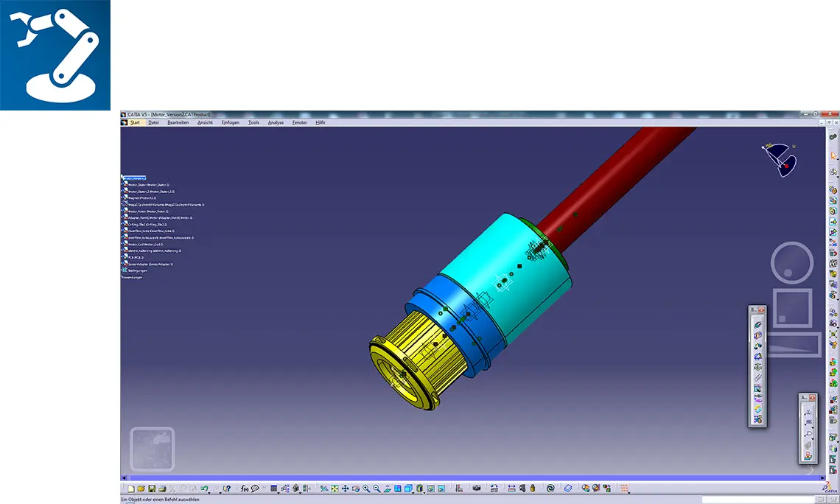The image size is (840, 504).
Task: Select the Pan tool icon
Action: coord(346,489)
